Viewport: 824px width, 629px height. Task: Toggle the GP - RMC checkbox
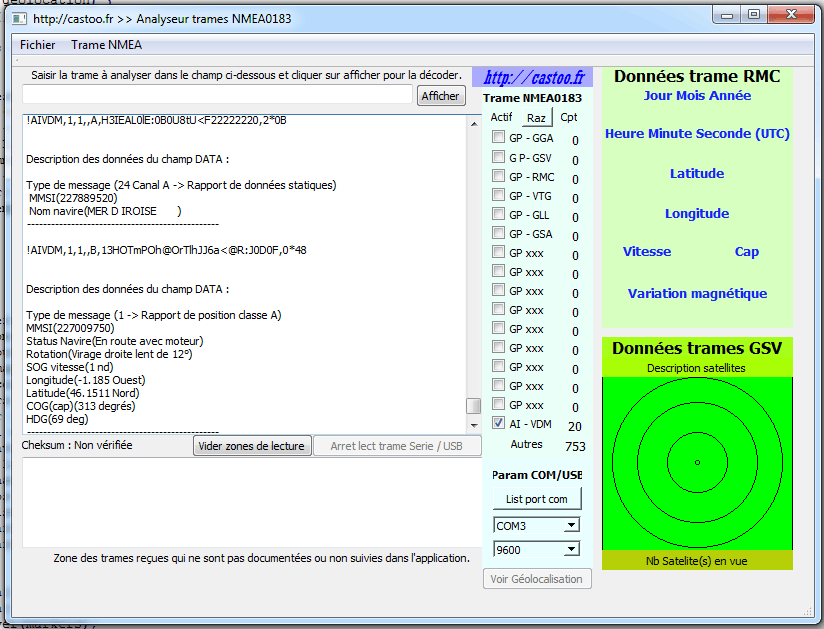(498, 176)
